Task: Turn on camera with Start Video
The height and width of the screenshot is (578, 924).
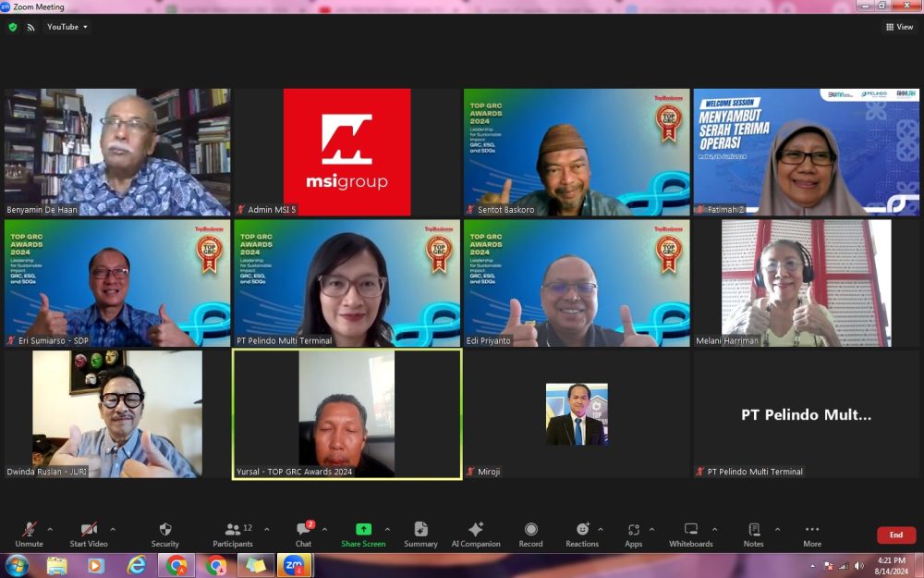Action: 89,535
